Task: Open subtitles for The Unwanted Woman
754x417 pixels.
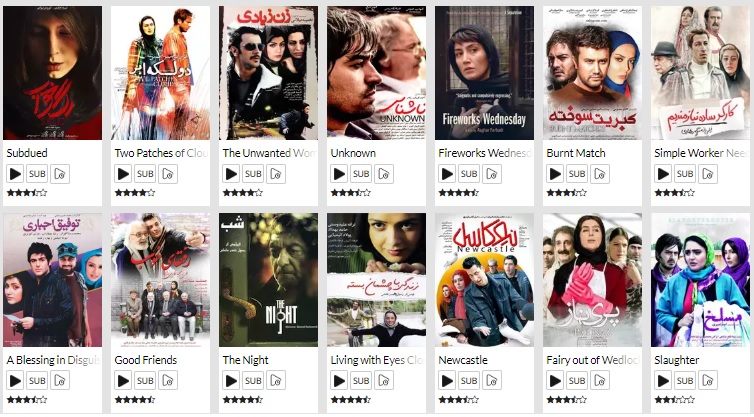Action: (x=253, y=174)
